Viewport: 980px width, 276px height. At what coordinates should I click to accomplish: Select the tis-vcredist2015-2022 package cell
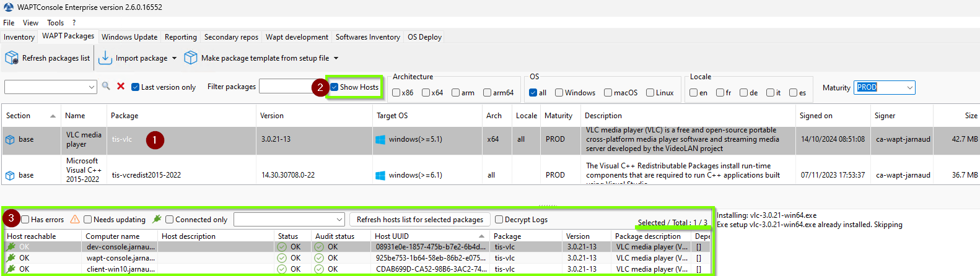pos(146,175)
